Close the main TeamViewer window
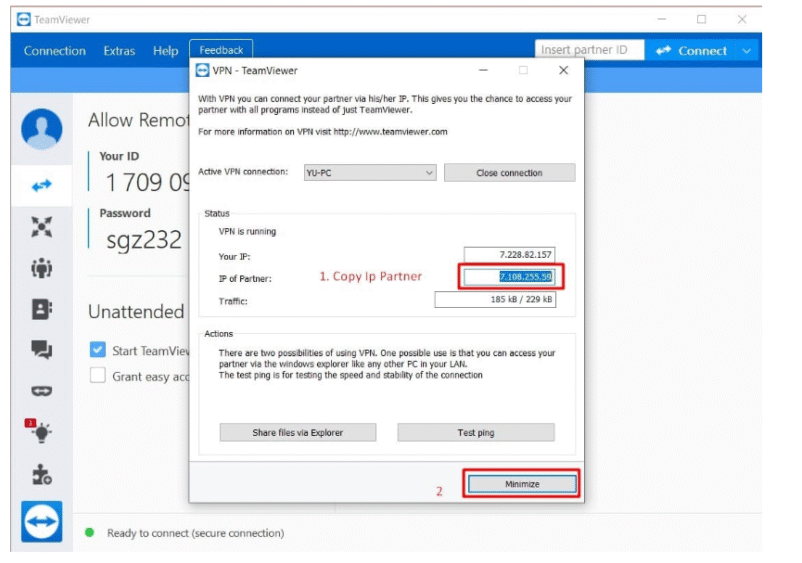The height and width of the screenshot is (563, 802). 742,19
